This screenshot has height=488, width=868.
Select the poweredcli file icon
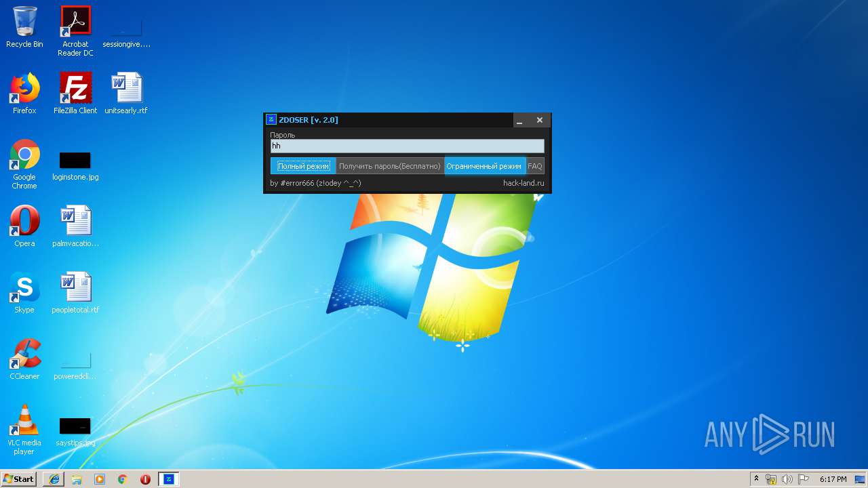(75, 366)
